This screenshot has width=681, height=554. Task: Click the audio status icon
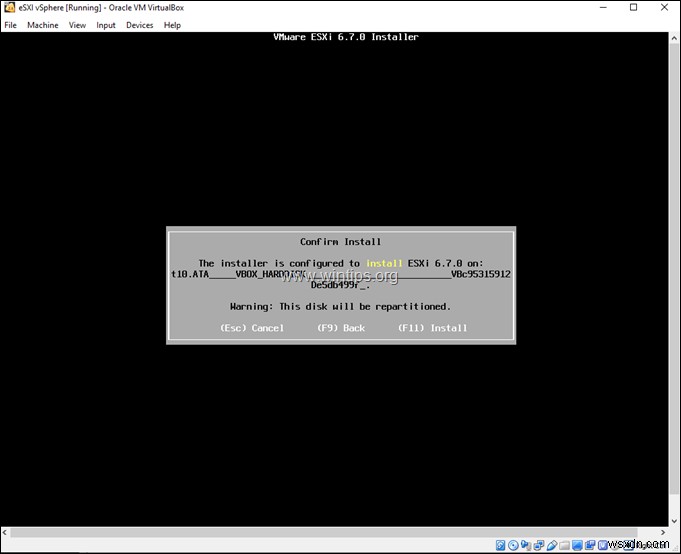tap(526, 545)
